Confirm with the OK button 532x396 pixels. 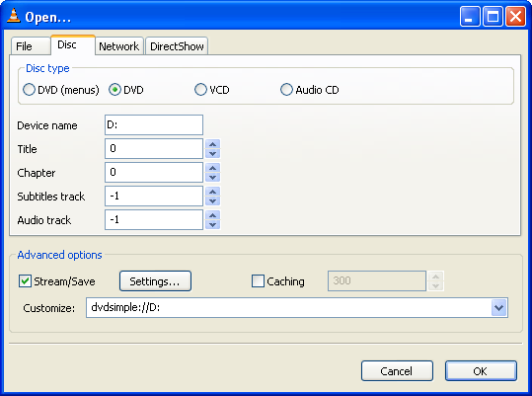pos(481,371)
